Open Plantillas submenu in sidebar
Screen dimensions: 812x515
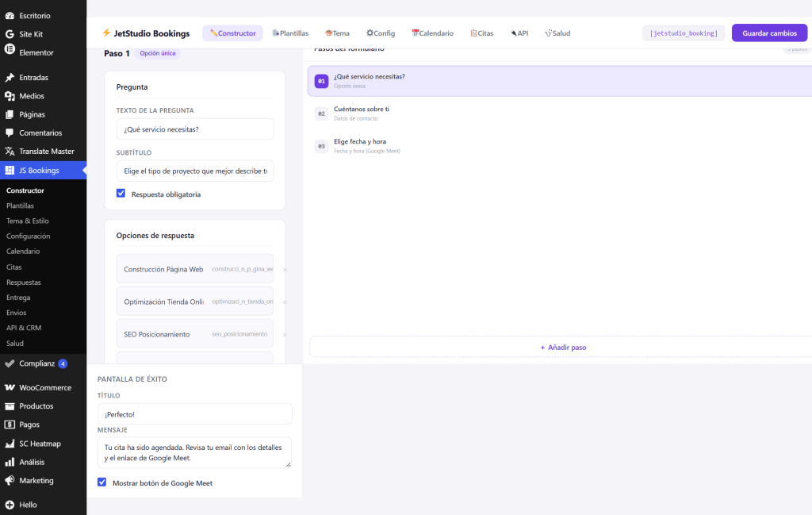tap(20, 206)
